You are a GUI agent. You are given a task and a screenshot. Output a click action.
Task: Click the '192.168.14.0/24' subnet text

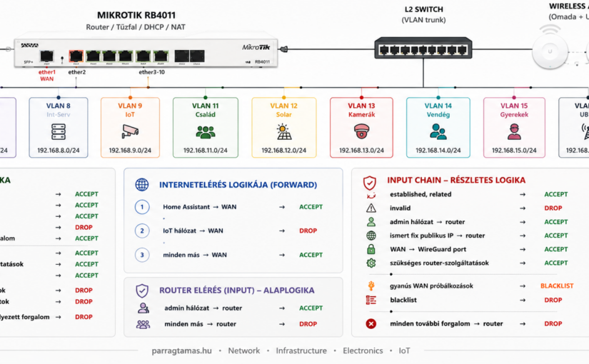coord(438,151)
